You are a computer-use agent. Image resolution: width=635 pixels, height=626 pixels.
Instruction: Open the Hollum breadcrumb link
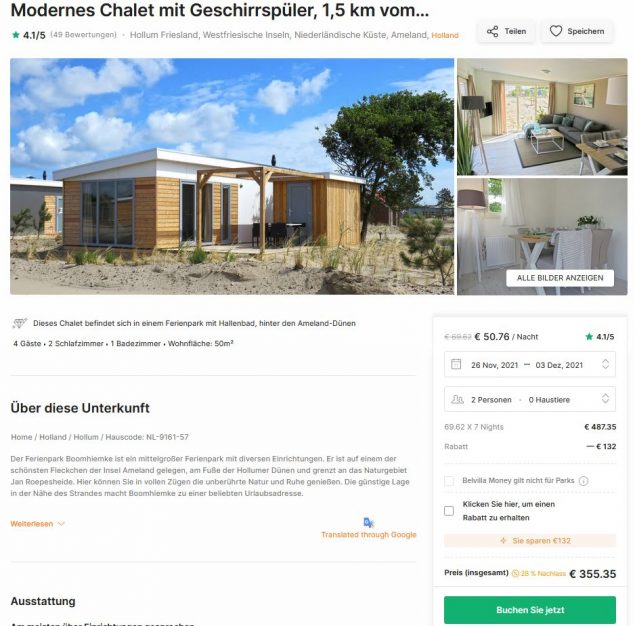coord(86,437)
